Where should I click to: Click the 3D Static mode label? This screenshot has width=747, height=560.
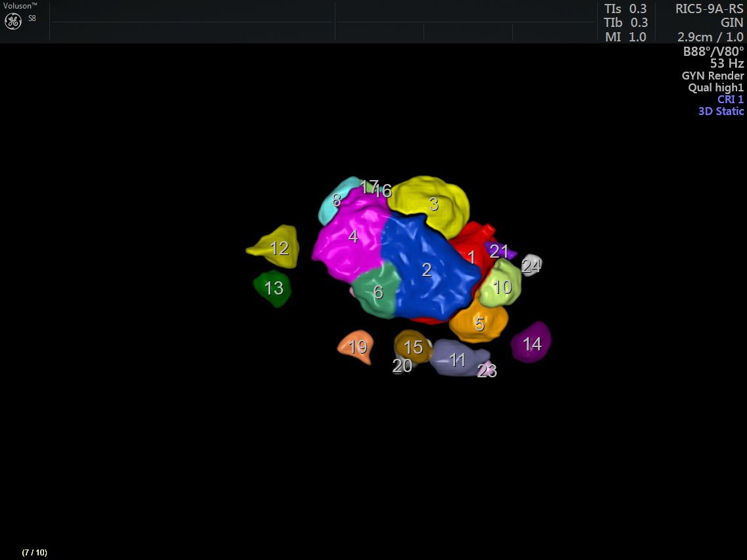pyautogui.click(x=721, y=111)
